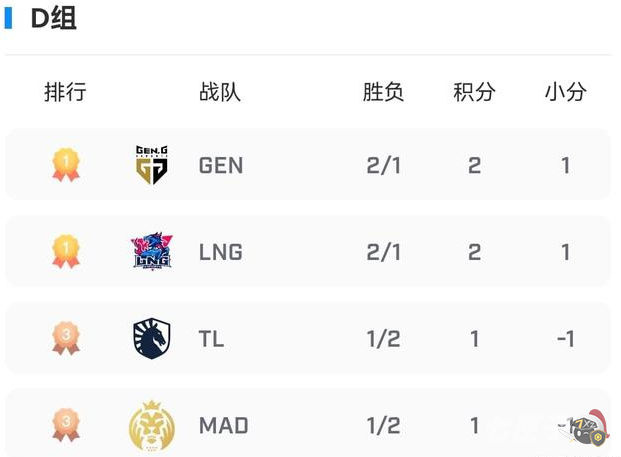This screenshot has width=621, height=457.
Task: Click the 胜负 column header
Action: [383, 92]
